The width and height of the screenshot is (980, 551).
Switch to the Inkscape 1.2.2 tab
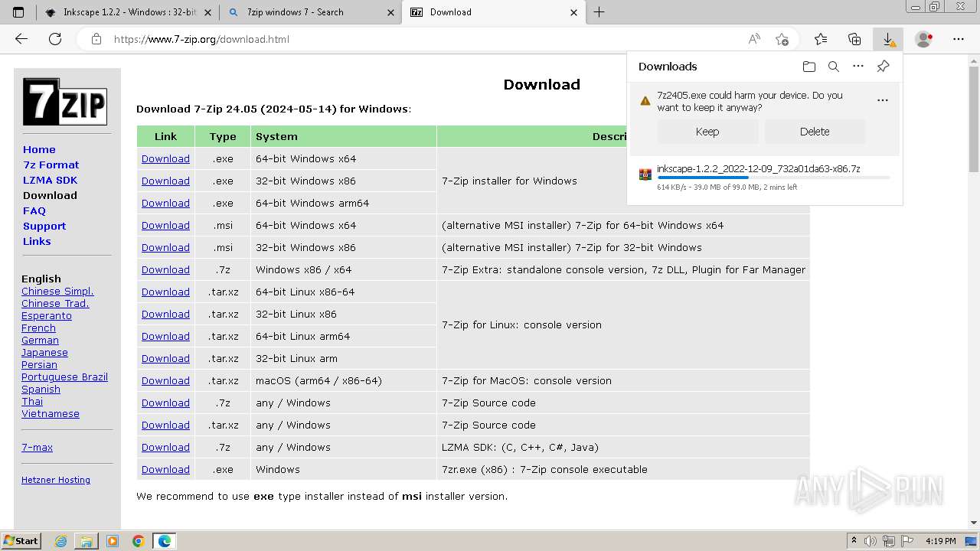click(x=127, y=12)
